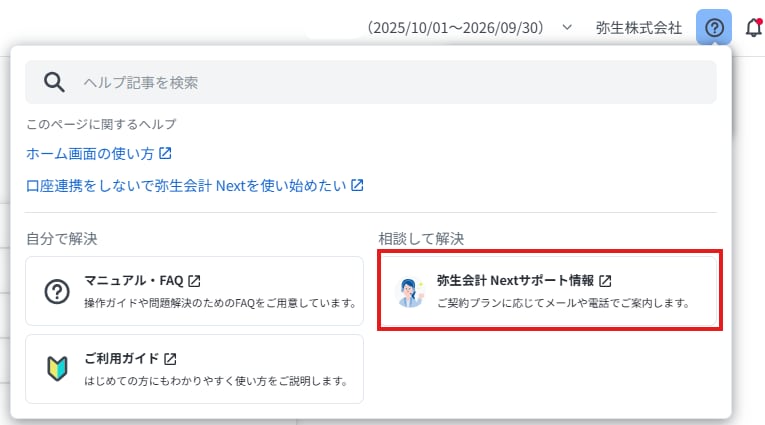The width and height of the screenshot is (765, 425).
Task: Click the magnifying glass search icon
Action: click(x=54, y=82)
